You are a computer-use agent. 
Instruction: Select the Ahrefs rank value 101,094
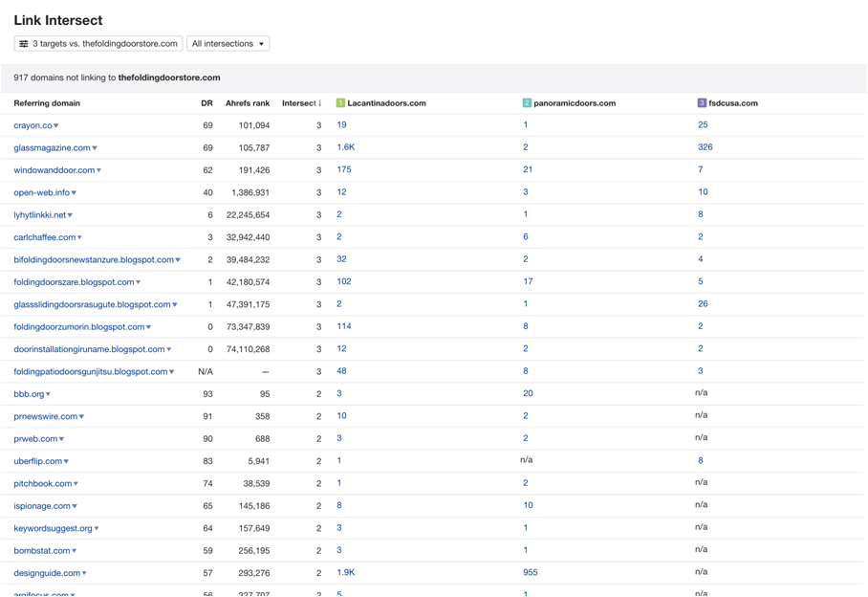point(254,125)
